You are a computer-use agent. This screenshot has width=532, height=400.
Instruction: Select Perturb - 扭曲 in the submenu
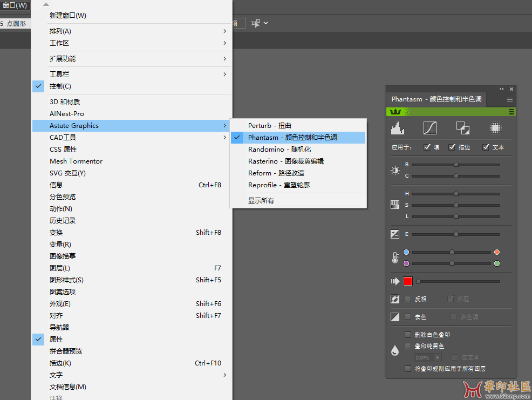(298, 126)
